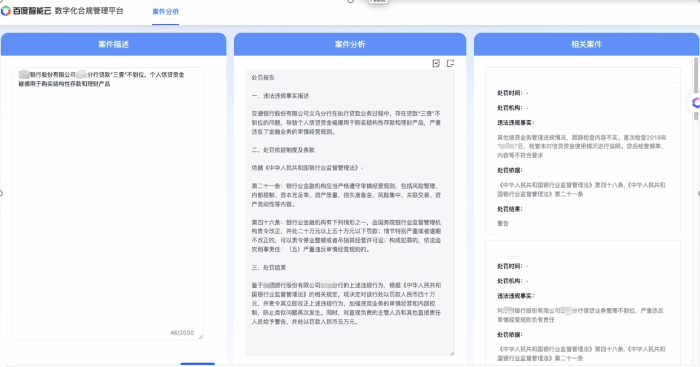Click the 相关案件 panel vertical scrollbar
Viewport: 700px width, 367px height.
tap(696, 88)
